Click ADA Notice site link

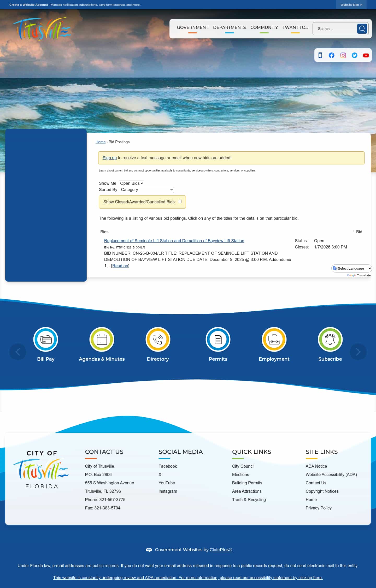(x=316, y=466)
